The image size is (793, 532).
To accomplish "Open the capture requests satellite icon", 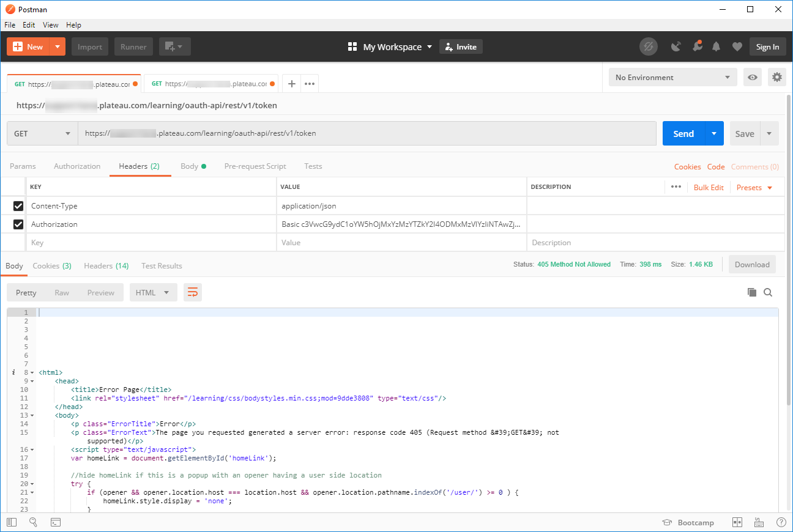I will pos(676,46).
